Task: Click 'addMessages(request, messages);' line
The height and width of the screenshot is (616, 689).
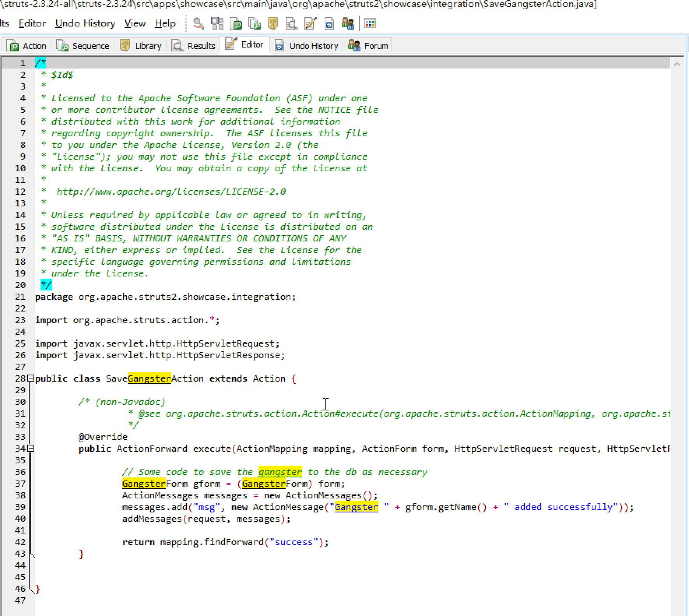Action: 206,519
